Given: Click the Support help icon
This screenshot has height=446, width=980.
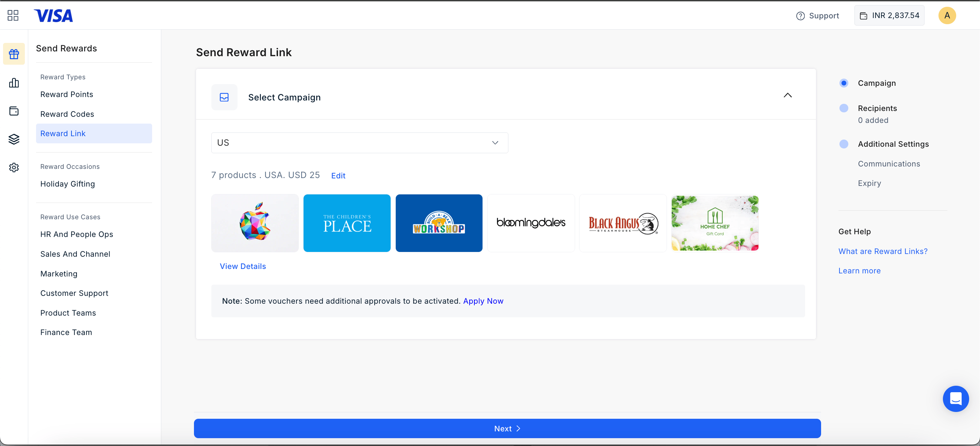Looking at the screenshot, I should coord(800,16).
